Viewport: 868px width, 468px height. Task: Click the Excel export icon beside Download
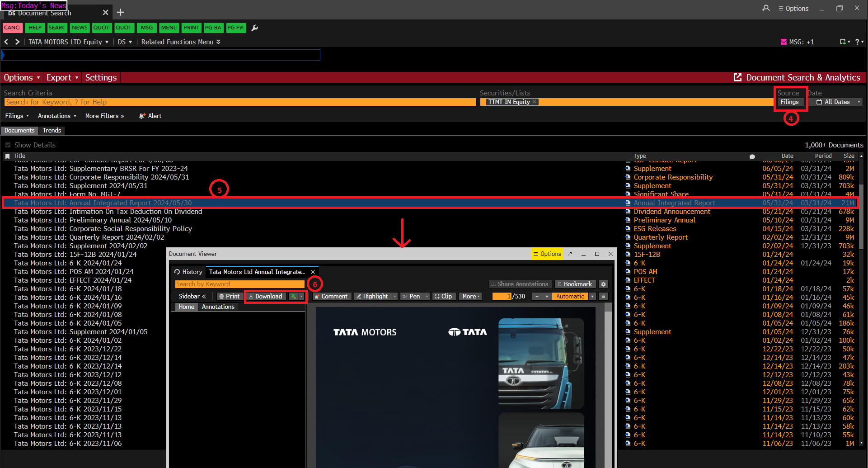point(293,296)
